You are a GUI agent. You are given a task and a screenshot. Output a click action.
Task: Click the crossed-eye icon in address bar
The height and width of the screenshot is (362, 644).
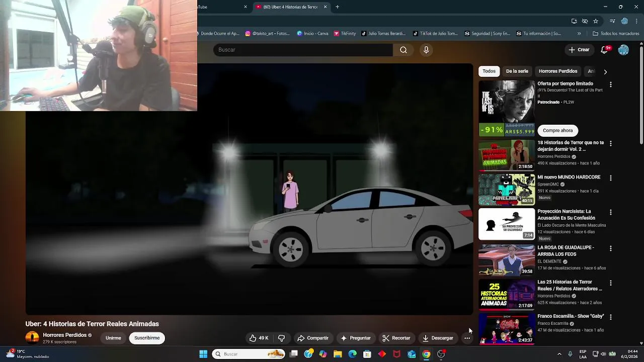click(585, 21)
